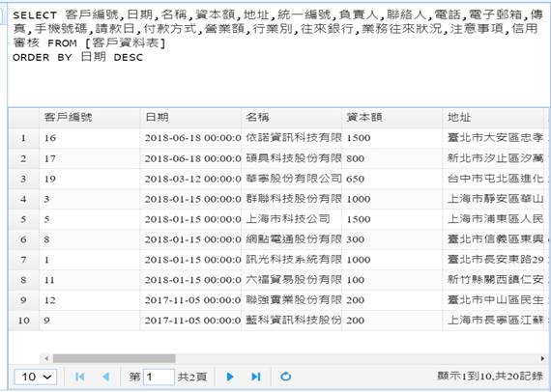Viewport: 551px width, 392px height.
Task: Click the 共2頁 page count label
Action: click(191, 377)
